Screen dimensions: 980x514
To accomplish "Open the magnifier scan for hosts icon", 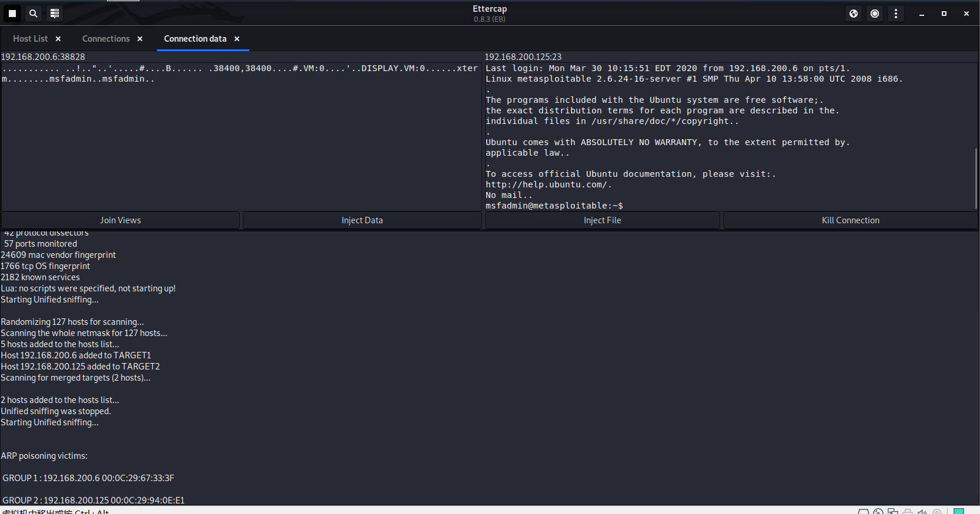I will point(34,13).
